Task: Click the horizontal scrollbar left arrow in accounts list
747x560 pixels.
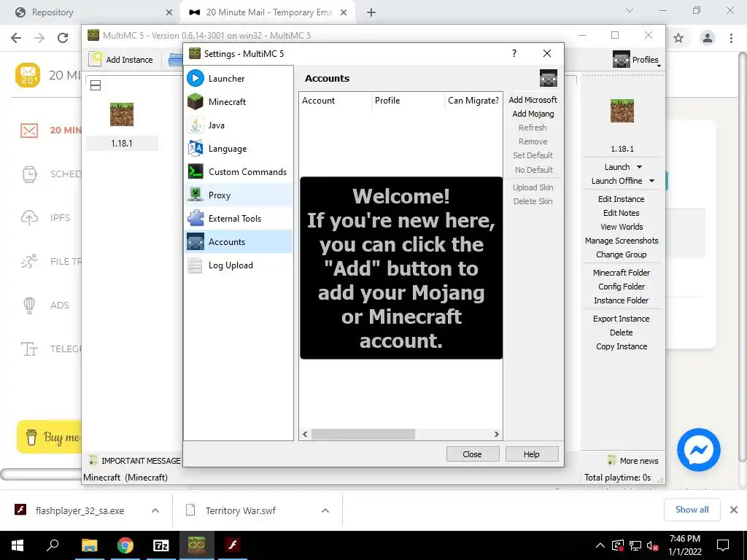Action: (306, 435)
